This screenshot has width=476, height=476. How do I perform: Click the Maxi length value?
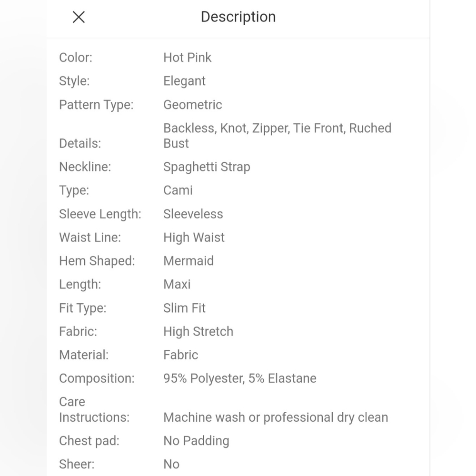click(x=177, y=285)
